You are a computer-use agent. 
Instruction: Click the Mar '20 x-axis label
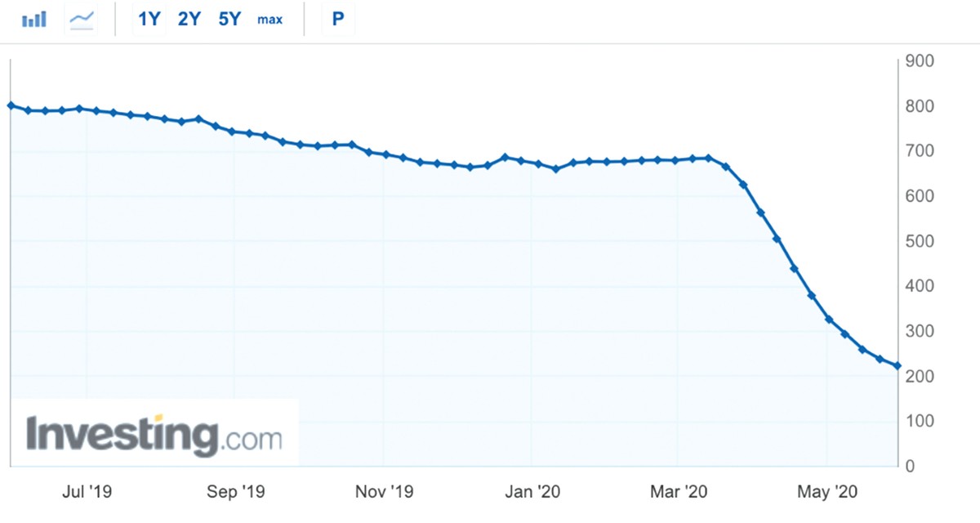tap(679, 492)
